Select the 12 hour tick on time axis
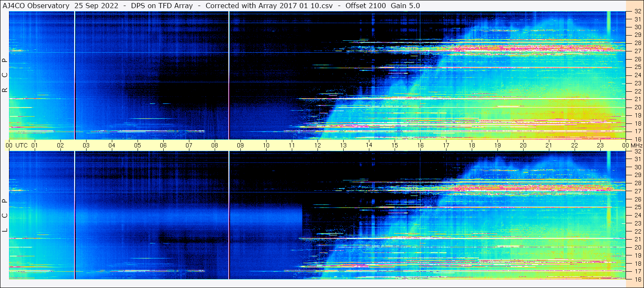 (x=318, y=145)
